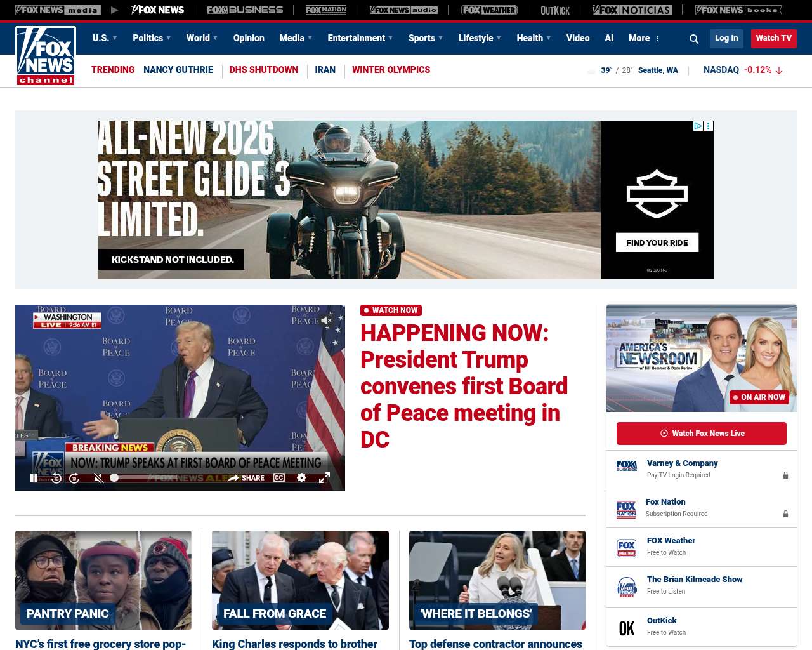Click the Watch Fox News Live button
The height and width of the screenshot is (650, 812).
[701, 434]
